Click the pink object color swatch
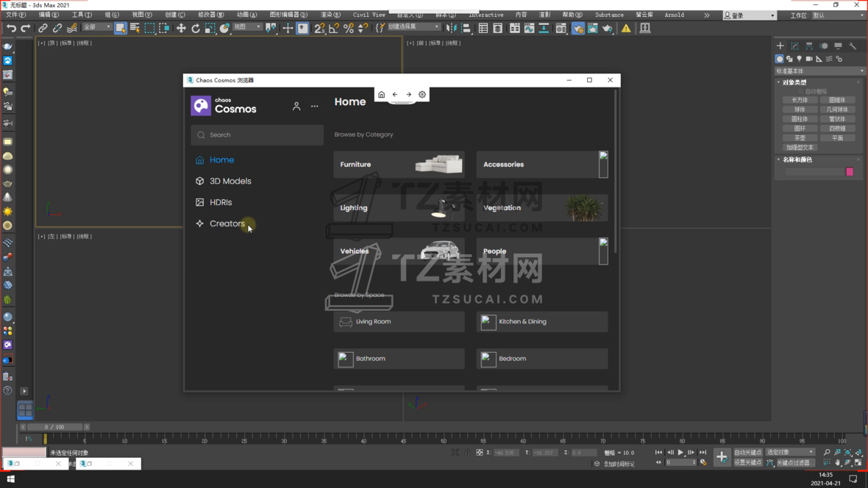The image size is (868, 488). pyautogui.click(x=850, y=171)
